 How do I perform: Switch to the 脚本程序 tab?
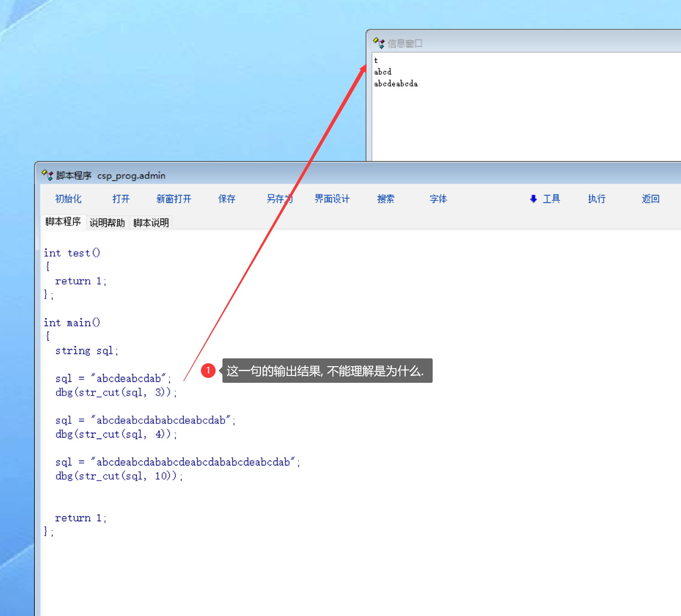pyautogui.click(x=63, y=222)
